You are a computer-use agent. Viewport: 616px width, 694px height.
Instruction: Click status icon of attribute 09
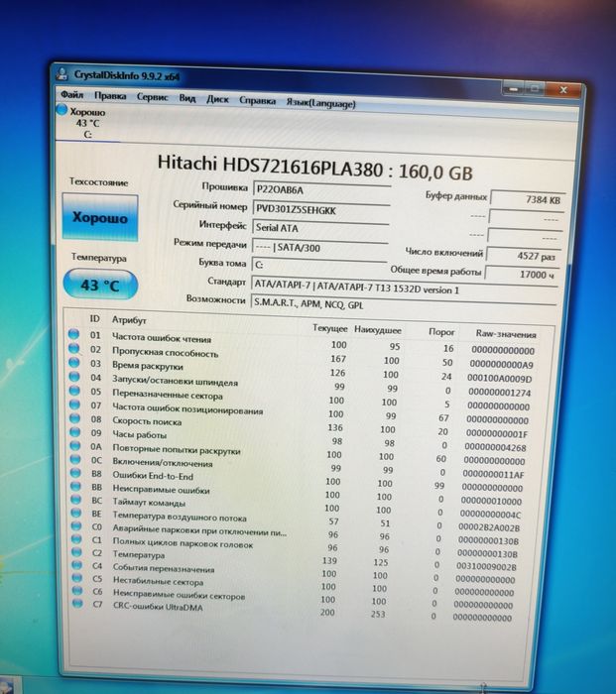[x=74, y=432]
